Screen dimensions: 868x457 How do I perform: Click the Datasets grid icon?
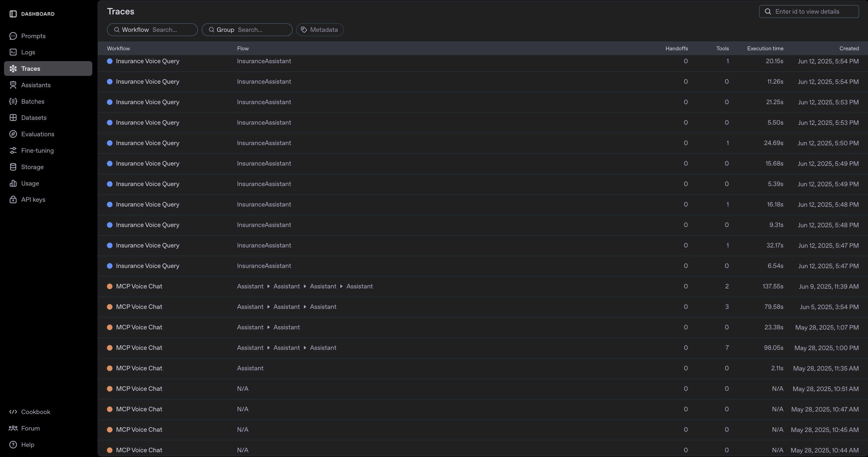13,118
